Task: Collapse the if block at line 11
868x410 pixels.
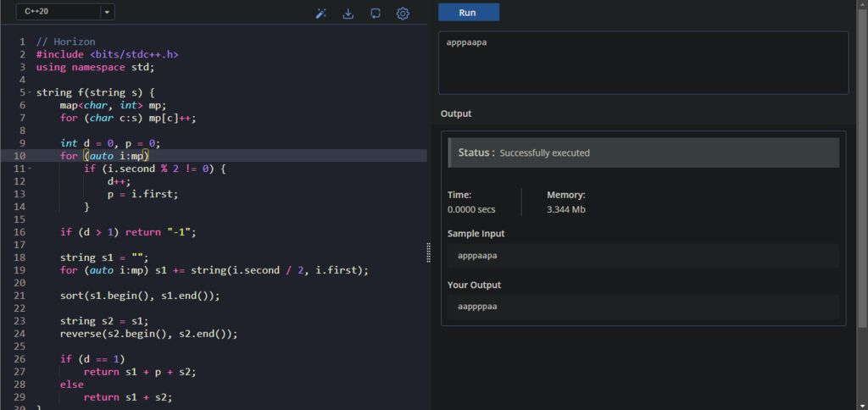Action: coord(30,169)
